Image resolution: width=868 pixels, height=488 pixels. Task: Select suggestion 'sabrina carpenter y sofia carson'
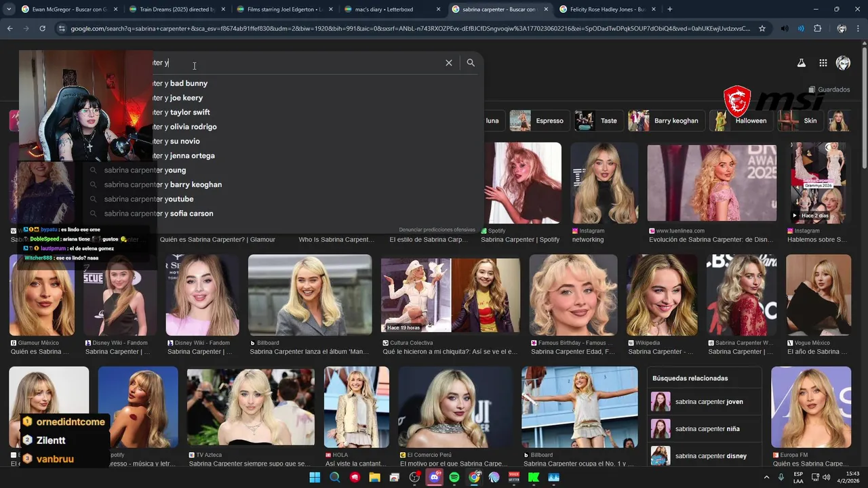[283, 213]
